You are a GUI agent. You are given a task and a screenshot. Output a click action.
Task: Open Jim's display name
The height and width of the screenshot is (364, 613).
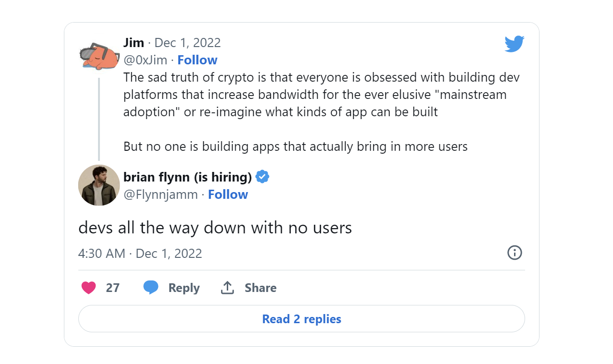(134, 43)
